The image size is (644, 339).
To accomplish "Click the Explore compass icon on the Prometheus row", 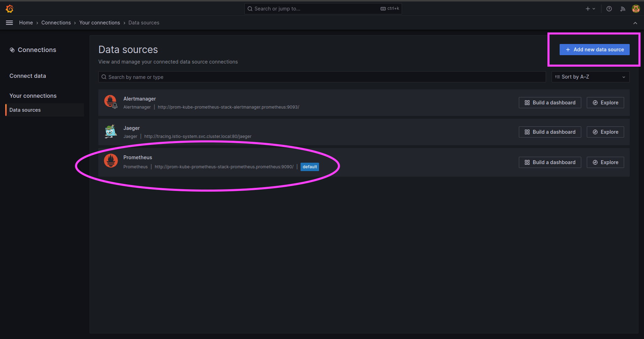I will (595, 162).
